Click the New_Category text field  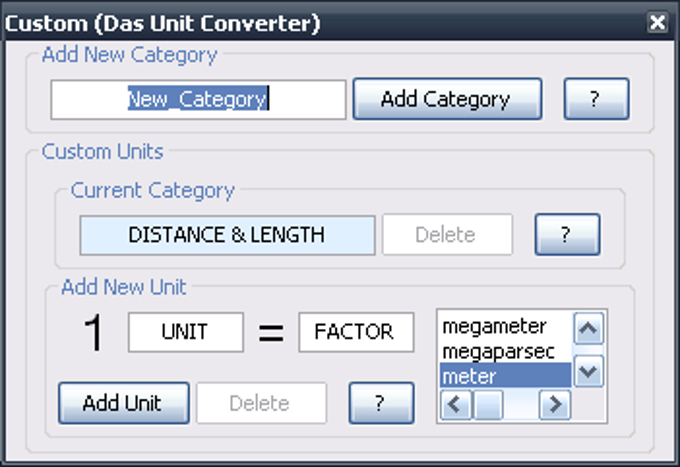[198, 99]
